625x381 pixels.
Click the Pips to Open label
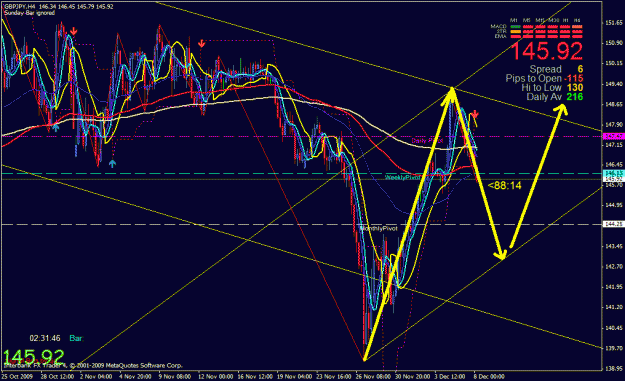coord(533,78)
